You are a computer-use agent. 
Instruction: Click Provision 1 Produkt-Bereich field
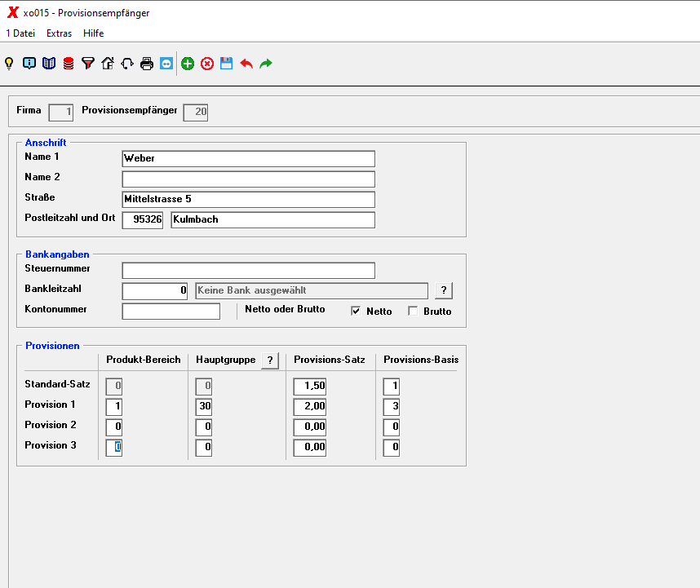pyautogui.click(x=114, y=406)
